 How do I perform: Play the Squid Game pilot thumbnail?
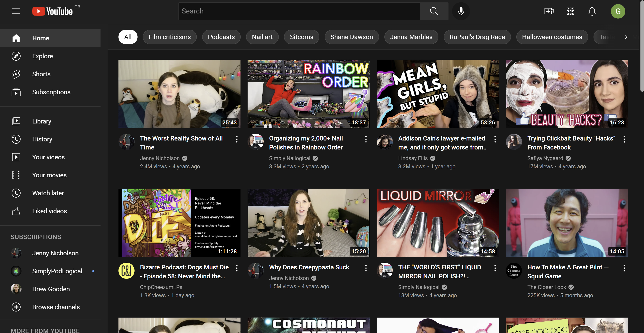566,223
